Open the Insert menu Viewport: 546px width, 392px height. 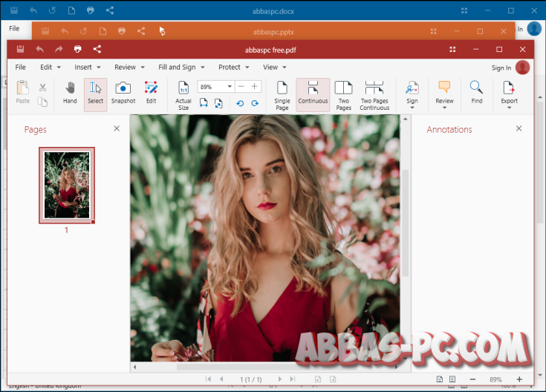coord(88,68)
